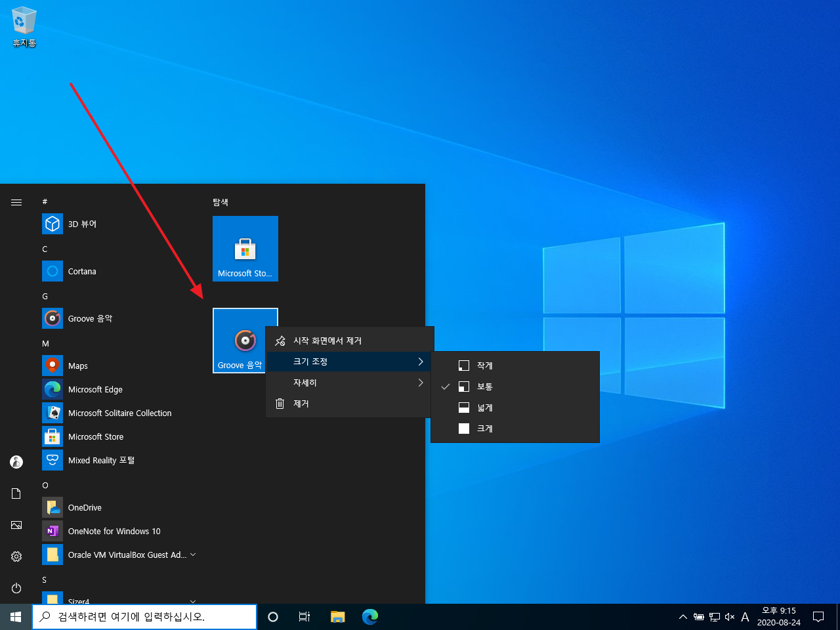Open the Action Center notifications
This screenshot has width=840, height=630.
click(818, 617)
